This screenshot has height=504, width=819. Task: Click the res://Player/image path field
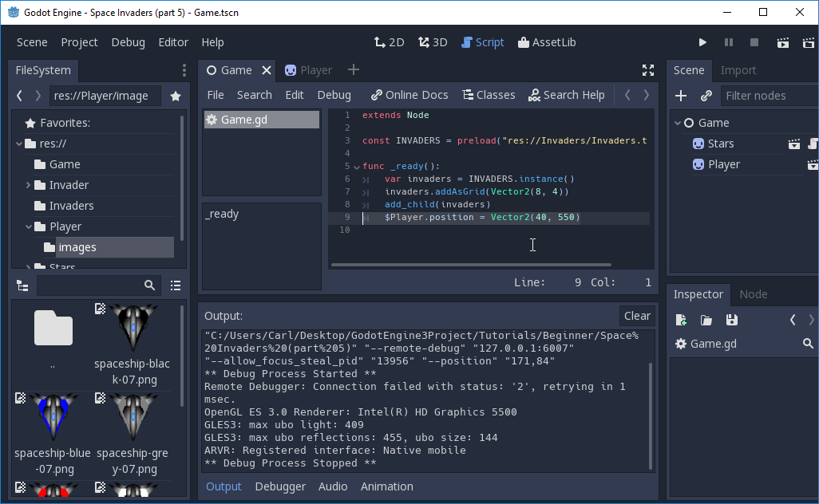(x=105, y=96)
